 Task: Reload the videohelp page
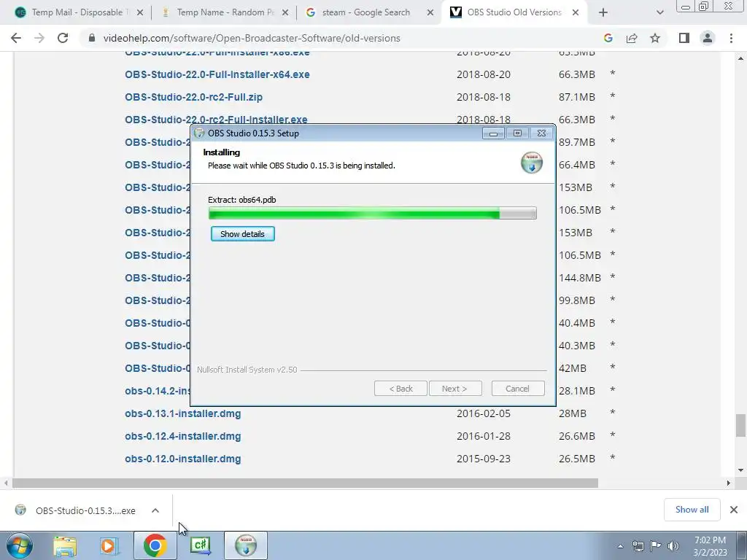(63, 38)
